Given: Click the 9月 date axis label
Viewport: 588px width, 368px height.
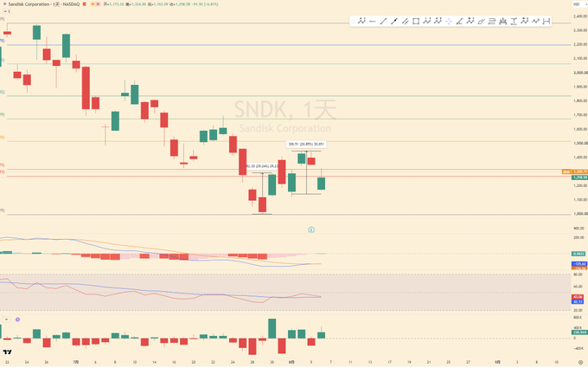Looking at the screenshot, I should (497, 362).
